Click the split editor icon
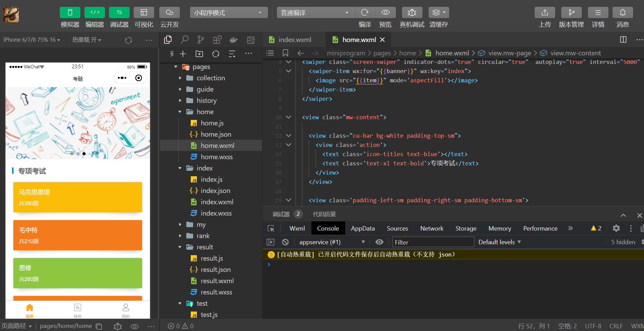Viewport: 644px width, 331px height. [623, 40]
